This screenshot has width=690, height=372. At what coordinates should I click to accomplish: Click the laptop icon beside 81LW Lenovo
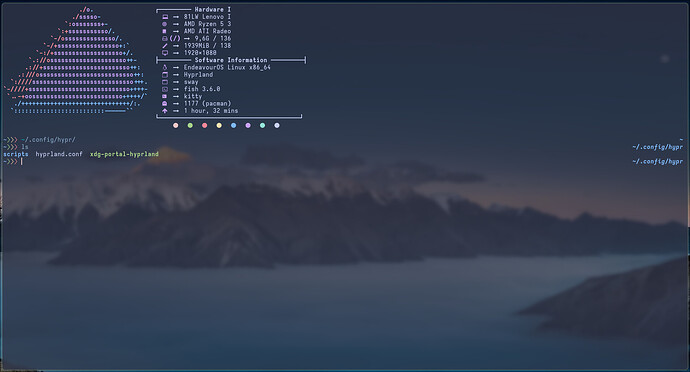[x=165, y=17]
